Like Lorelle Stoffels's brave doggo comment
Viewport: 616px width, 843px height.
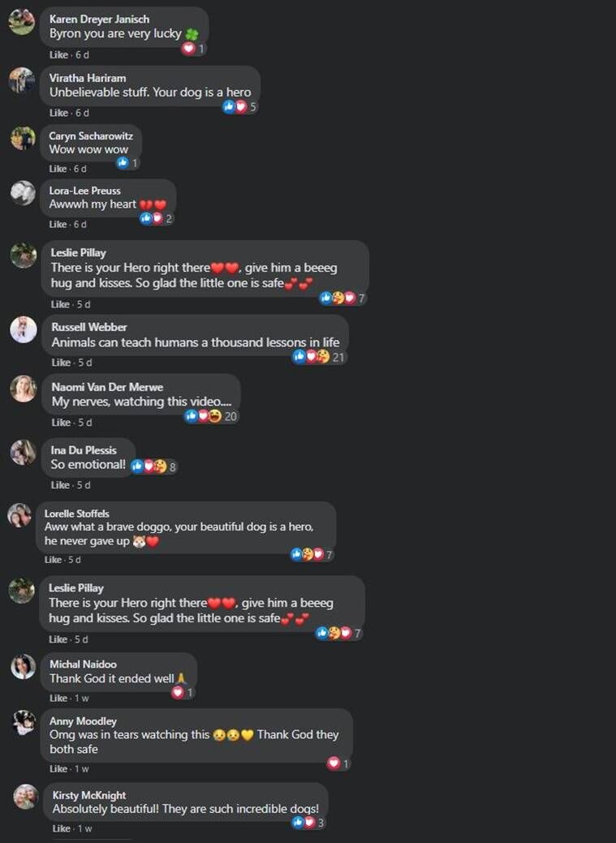(54, 560)
